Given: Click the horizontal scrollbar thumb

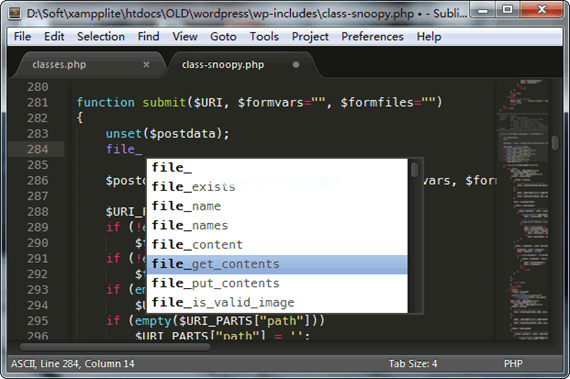Looking at the screenshot, I should [115, 347].
